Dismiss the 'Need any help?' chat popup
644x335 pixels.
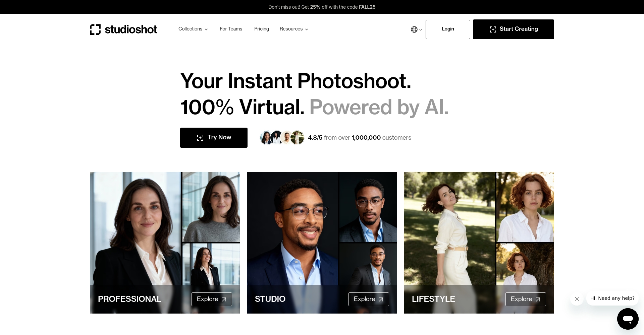pyautogui.click(x=577, y=299)
